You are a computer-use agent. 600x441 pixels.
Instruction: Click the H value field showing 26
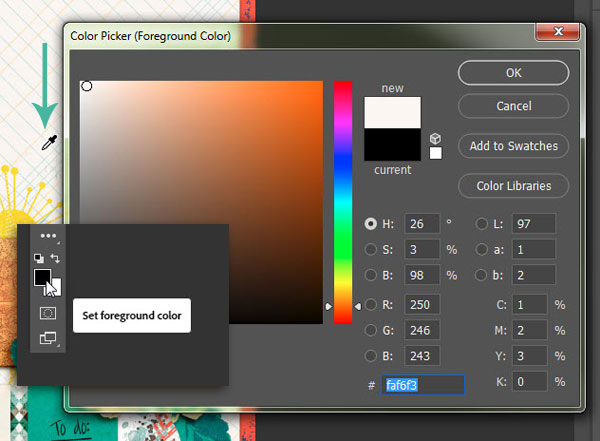tap(422, 224)
